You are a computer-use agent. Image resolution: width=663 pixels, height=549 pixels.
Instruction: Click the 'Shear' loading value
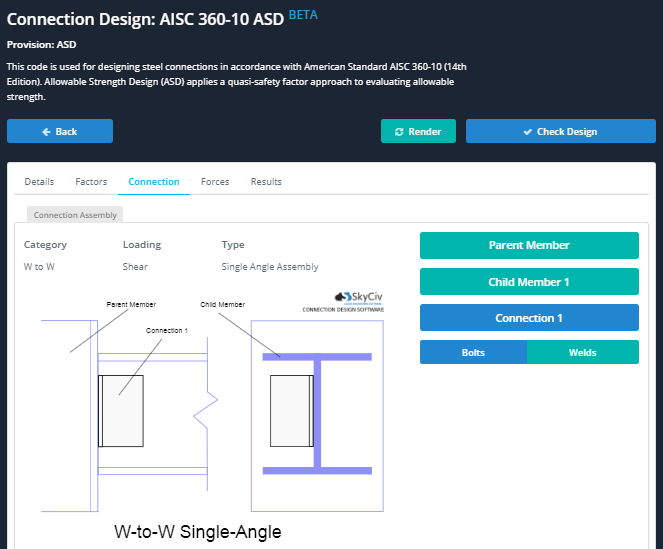click(135, 267)
